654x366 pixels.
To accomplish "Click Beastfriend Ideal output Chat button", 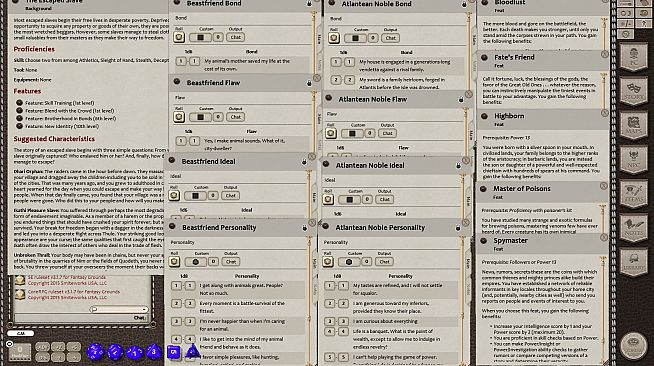I will (x=231, y=196).
